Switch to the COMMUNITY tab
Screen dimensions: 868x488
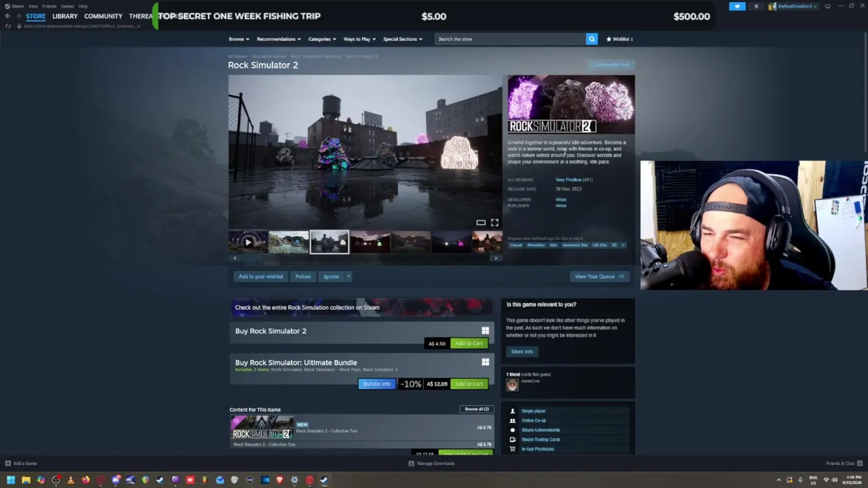[103, 16]
